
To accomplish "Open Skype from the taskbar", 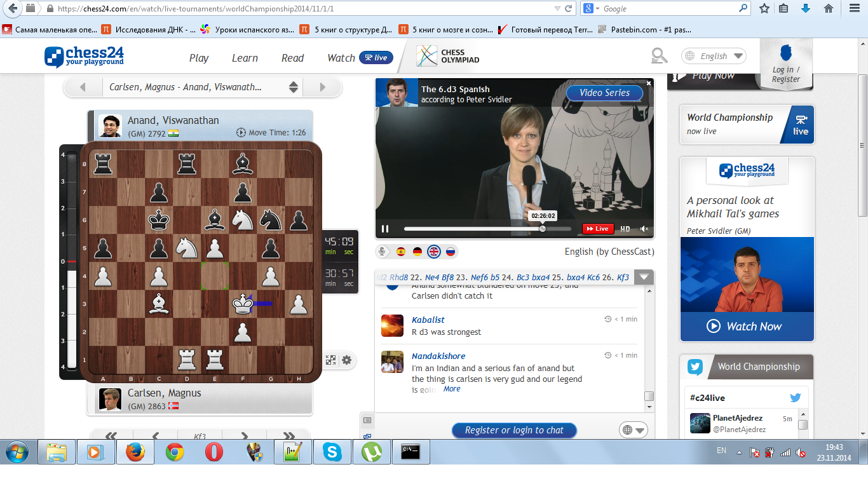I will tap(332, 452).
